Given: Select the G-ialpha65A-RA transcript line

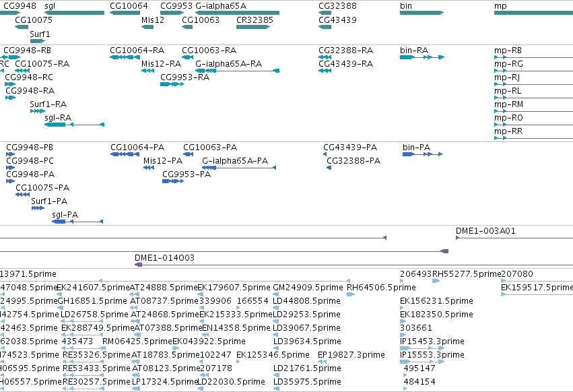Looking at the screenshot, I should click(x=237, y=71).
